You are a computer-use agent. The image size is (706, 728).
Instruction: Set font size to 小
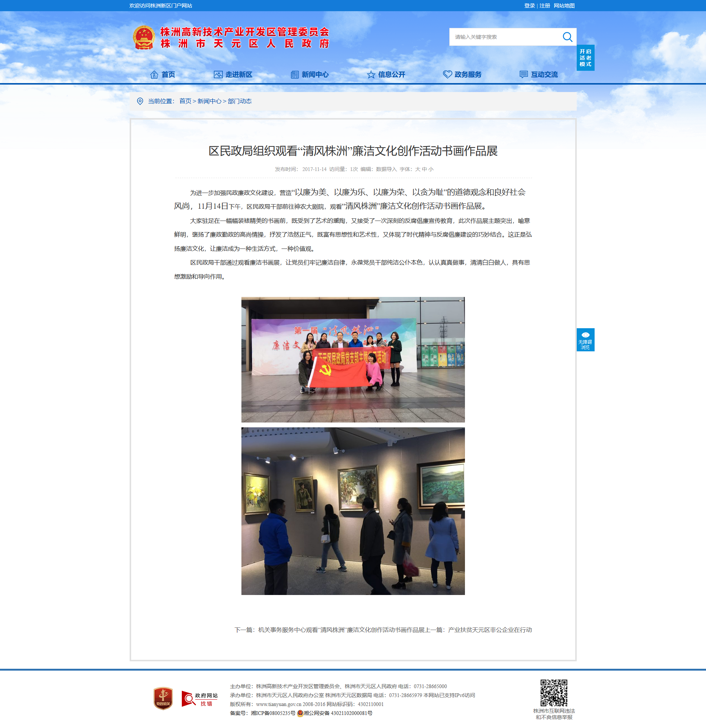[x=431, y=169]
